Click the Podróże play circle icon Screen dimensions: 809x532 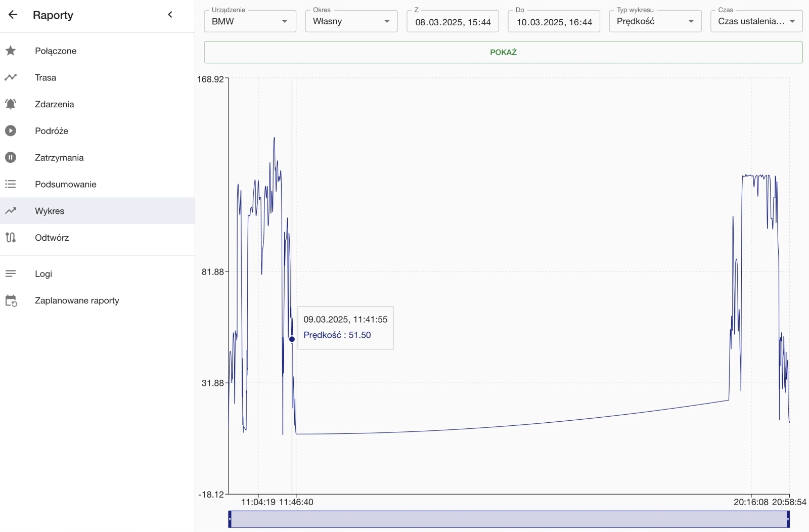[11, 131]
